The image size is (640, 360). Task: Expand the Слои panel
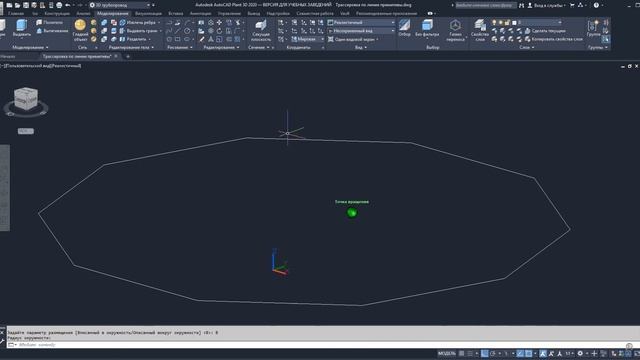(x=527, y=48)
